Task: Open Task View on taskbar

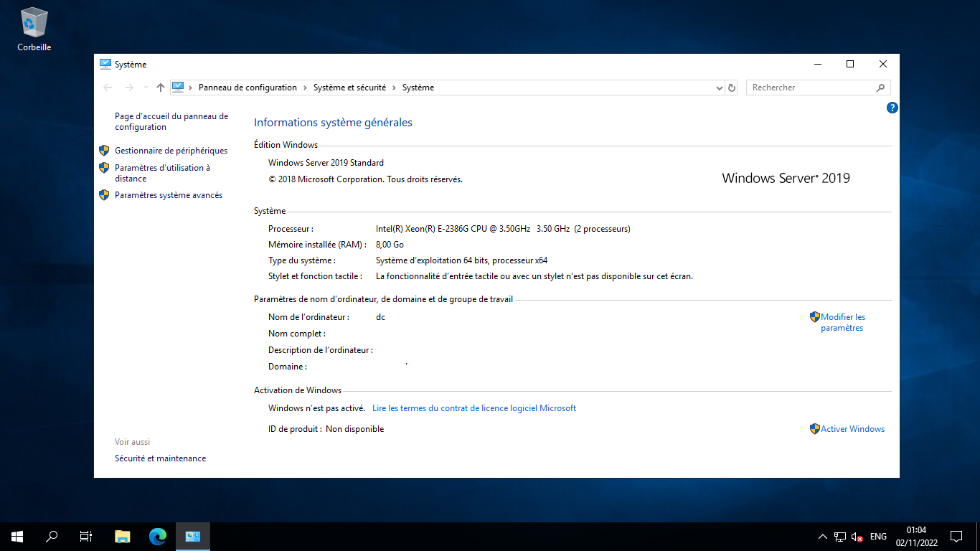Action: pos(86,536)
